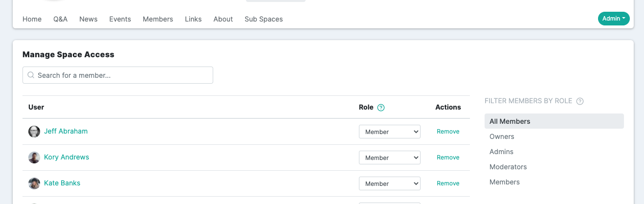Click Kate Banks' avatar picture

coord(34,183)
